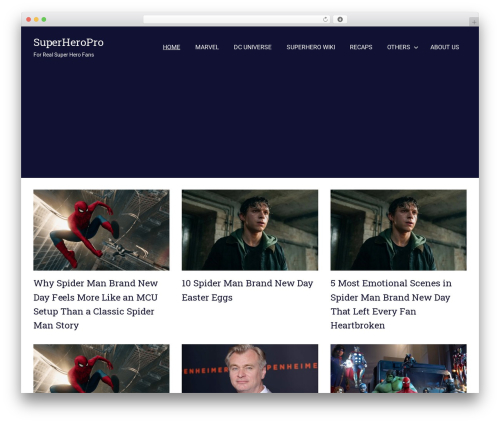This screenshot has width=500, height=423.
Task: Open article Why Spider Man Brand New Day Feels
Action: (96, 304)
